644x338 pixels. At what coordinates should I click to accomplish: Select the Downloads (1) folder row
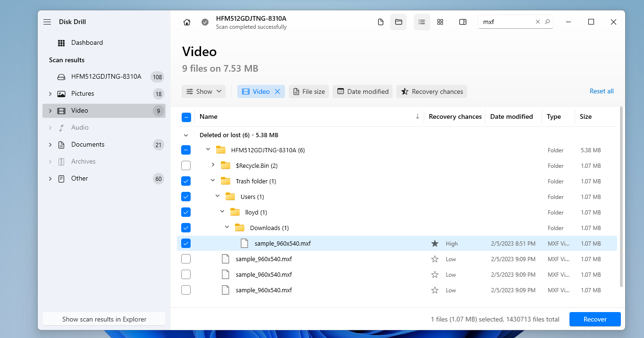click(397, 228)
